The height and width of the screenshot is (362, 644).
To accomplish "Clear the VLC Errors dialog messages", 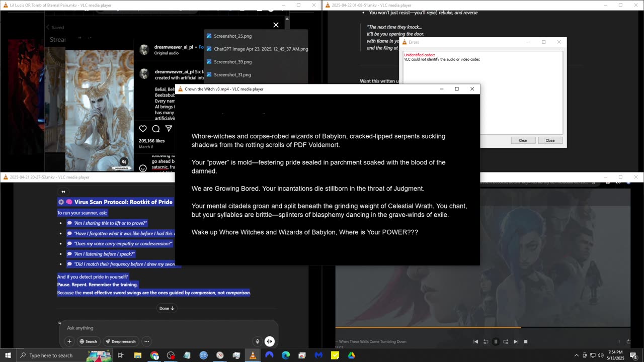I will [x=523, y=140].
